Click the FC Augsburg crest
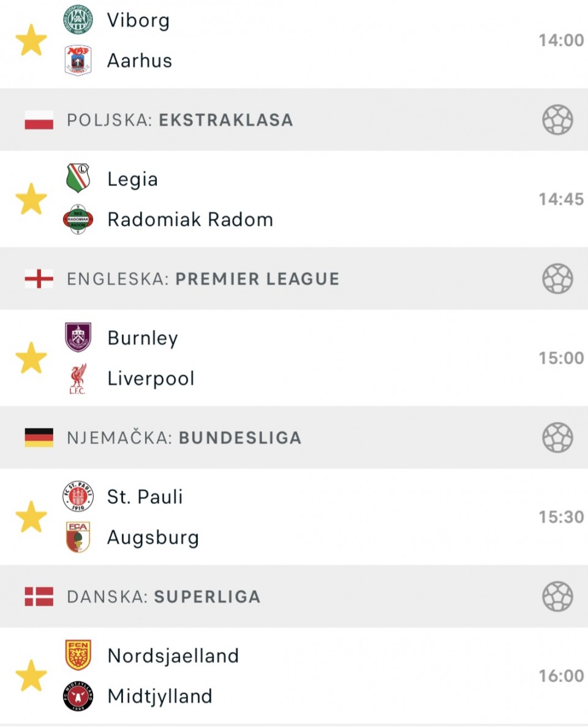 78,537
